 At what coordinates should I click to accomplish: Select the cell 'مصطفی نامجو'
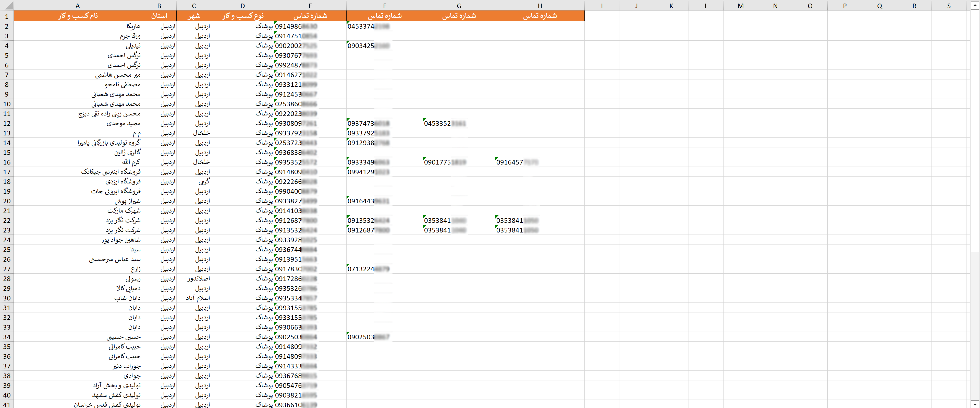tap(78, 84)
